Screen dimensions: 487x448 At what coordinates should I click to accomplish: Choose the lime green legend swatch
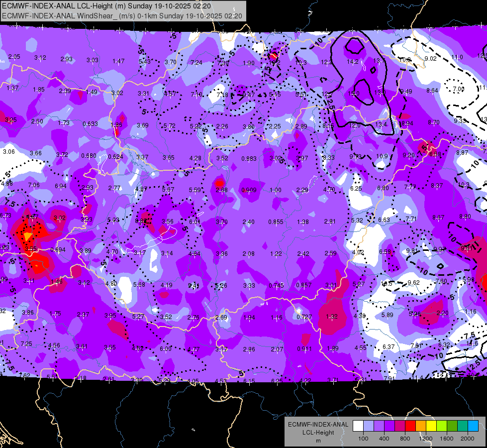tap(442, 426)
